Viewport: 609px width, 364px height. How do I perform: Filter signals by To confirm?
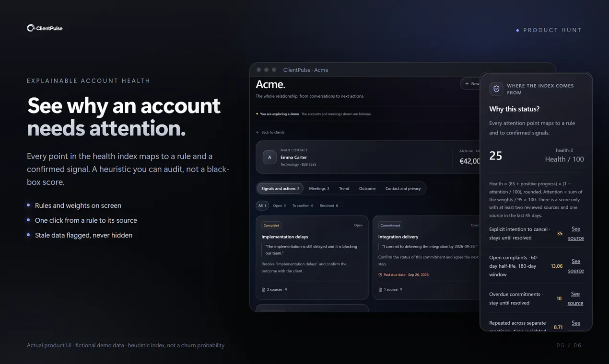point(303,206)
